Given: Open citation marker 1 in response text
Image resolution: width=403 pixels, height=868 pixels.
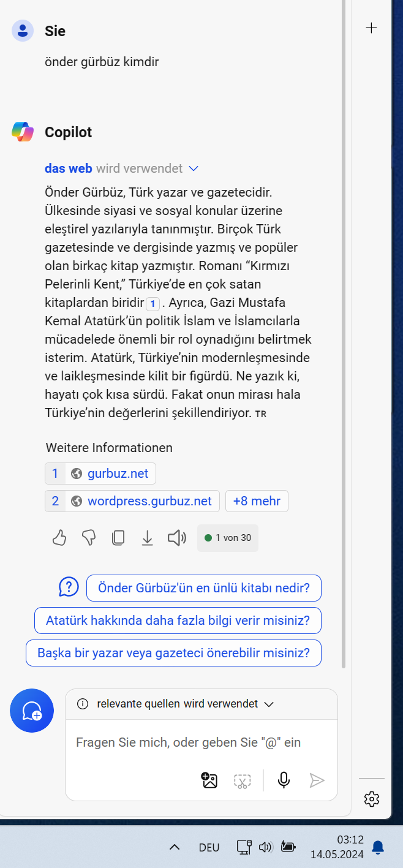Looking at the screenshot, I should pos(153,304).
